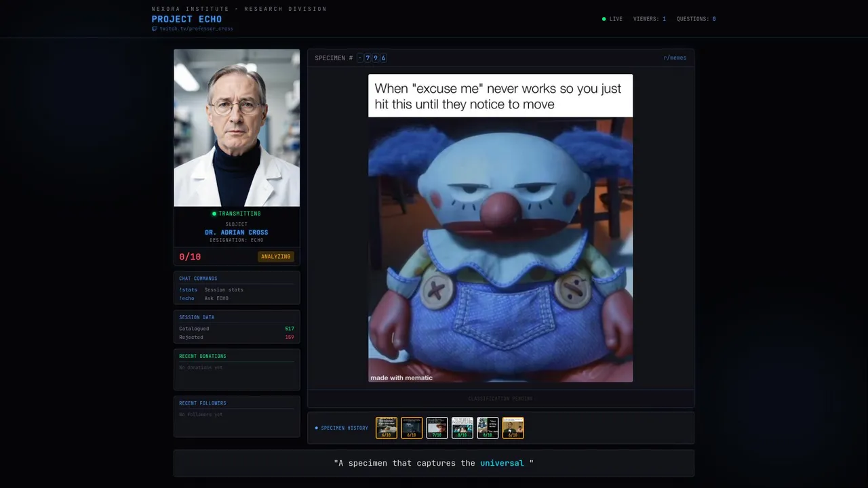This screenshot has height=488, width=868.
Task: Select the !stats chat command
Action: [189, 289]
